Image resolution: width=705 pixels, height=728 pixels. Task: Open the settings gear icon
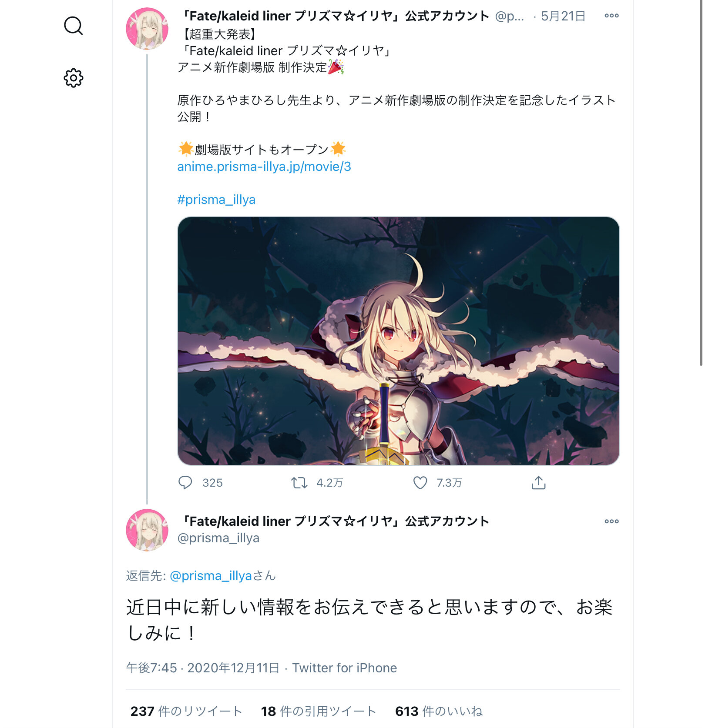pyautogui.click(x=73, y=78)
